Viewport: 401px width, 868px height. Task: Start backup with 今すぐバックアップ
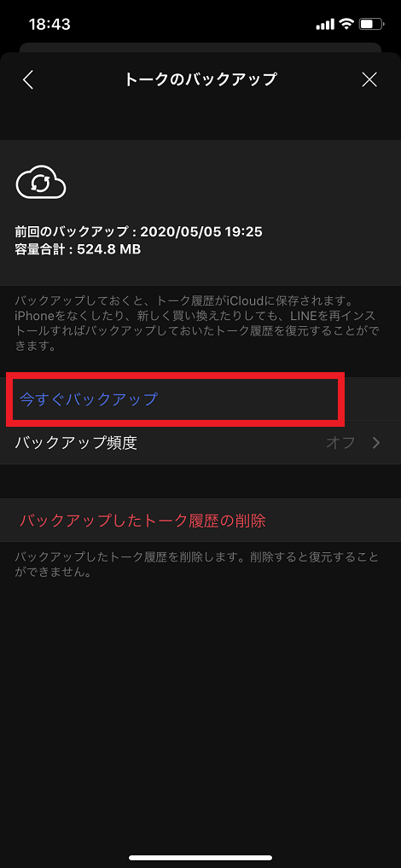pos(200,399)
